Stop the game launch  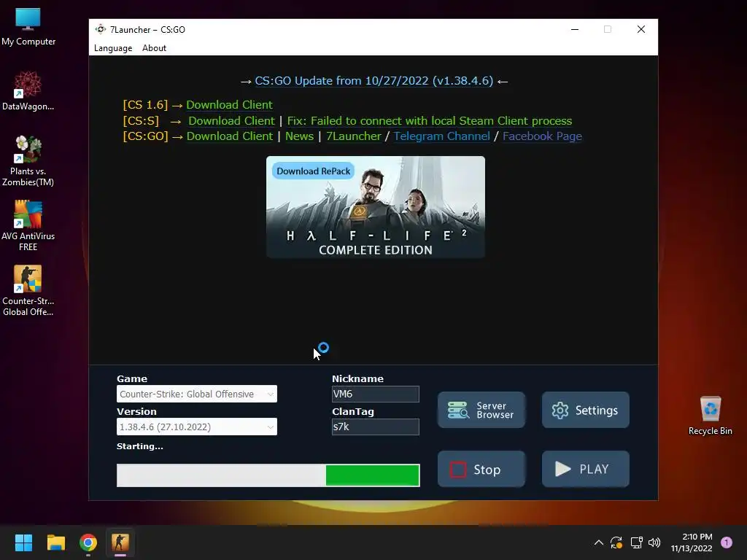[x=481, y=469]
